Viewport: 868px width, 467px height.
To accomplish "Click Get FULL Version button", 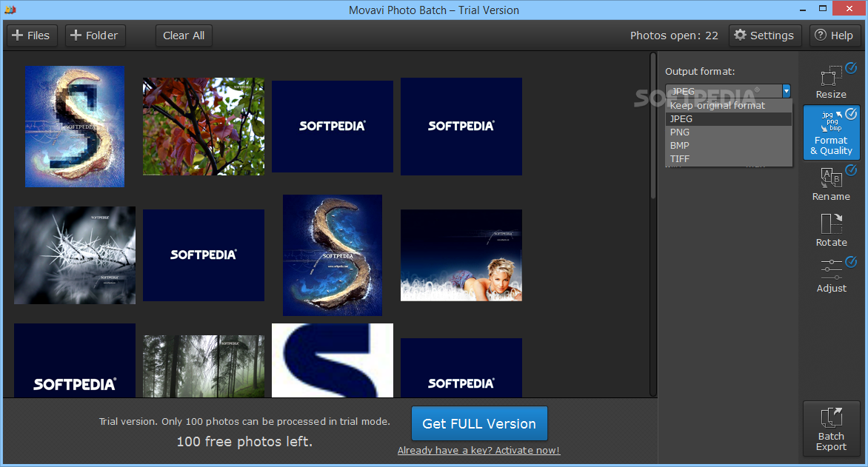I will [x=479, y=423].
